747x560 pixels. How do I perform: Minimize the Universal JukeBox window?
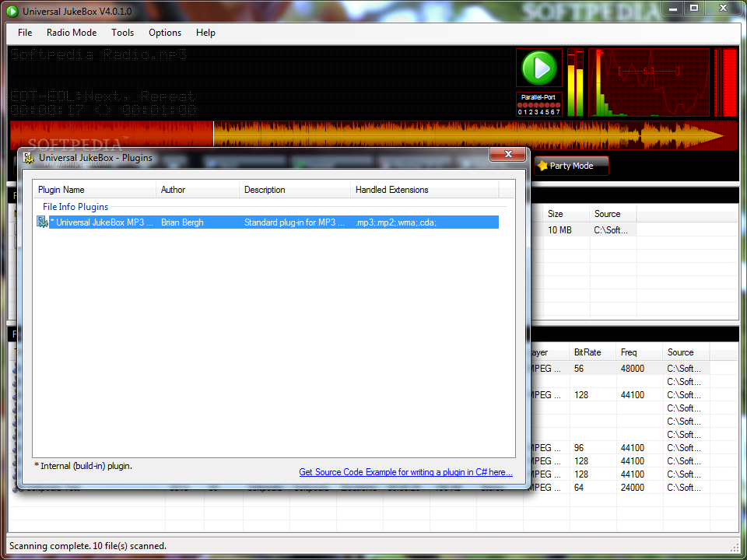[x=672, y=9]
